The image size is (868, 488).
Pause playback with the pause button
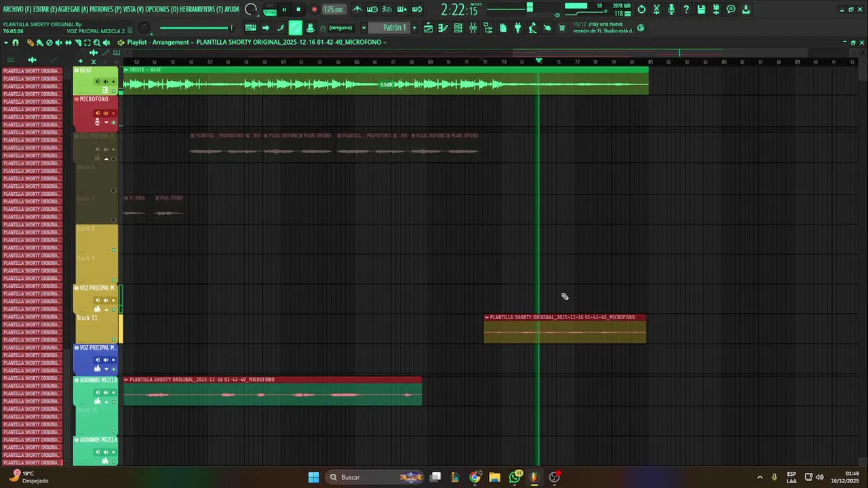284,9
